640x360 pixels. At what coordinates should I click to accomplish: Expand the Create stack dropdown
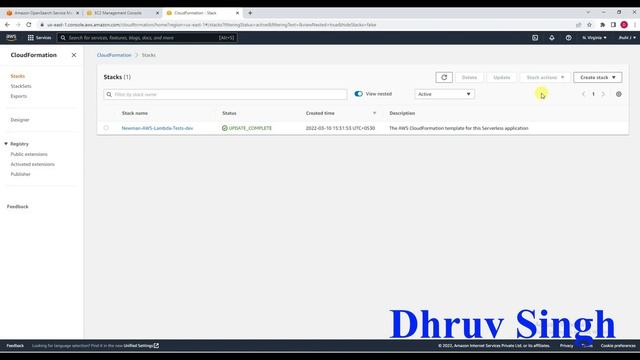pos(598,77)
